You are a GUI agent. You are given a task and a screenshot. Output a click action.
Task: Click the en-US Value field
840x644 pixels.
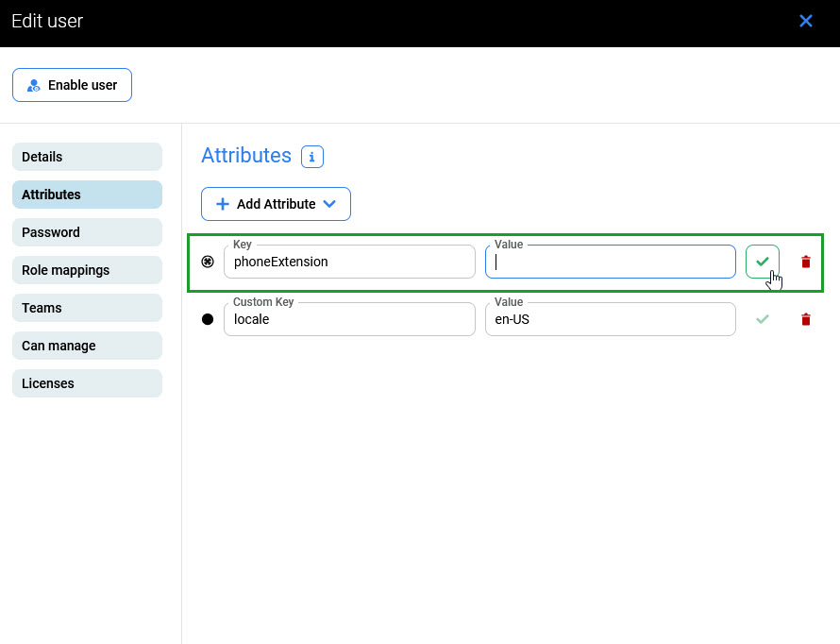(x=611, y=320)
